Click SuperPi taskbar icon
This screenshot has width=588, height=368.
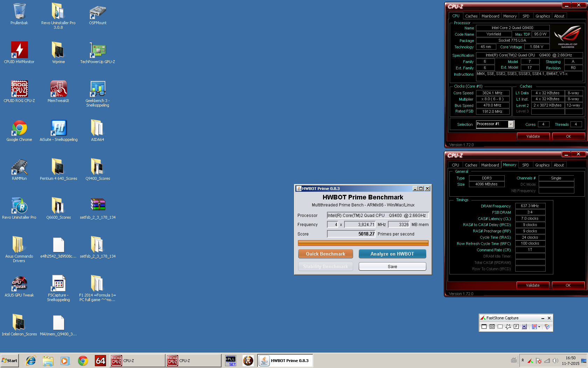(248, 360)
